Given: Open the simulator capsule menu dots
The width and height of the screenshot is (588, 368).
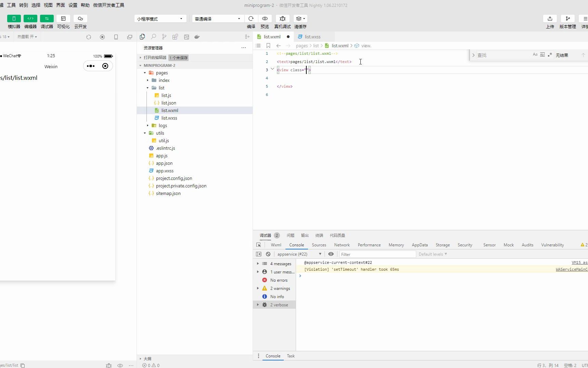Looking at the screenshot, I should point(91,66).
